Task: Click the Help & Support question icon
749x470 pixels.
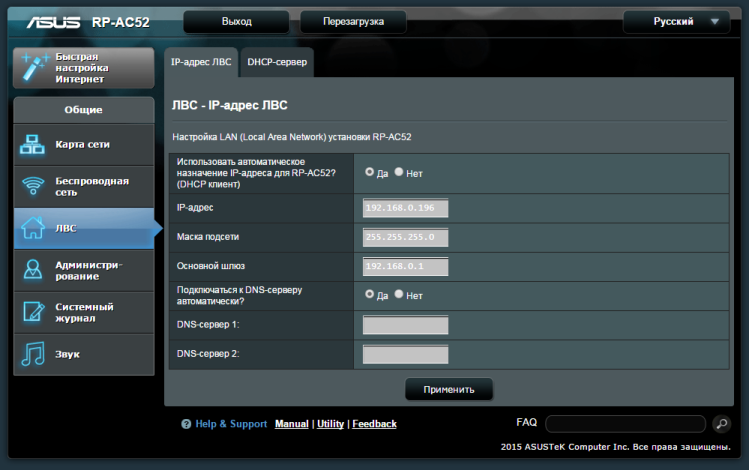Action: tap(186, 424)
